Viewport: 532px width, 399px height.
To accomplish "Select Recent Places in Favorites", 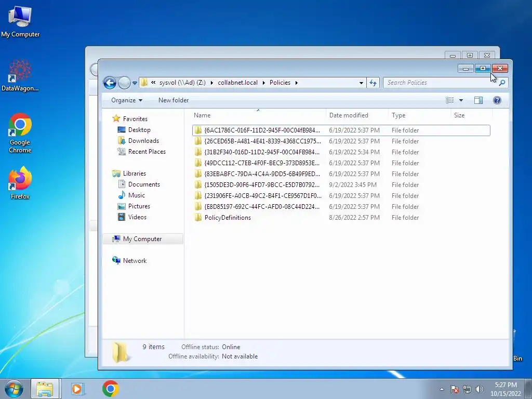I will 147,152.
